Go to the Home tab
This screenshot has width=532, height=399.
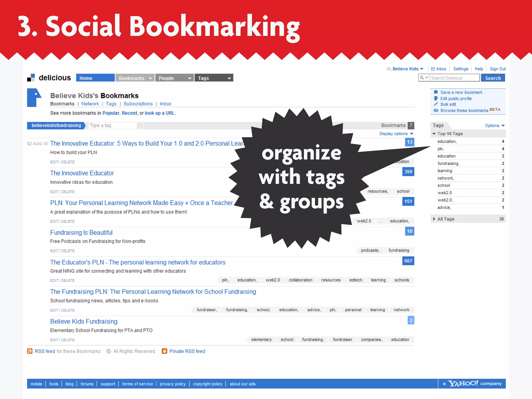[x=95, y=78]
